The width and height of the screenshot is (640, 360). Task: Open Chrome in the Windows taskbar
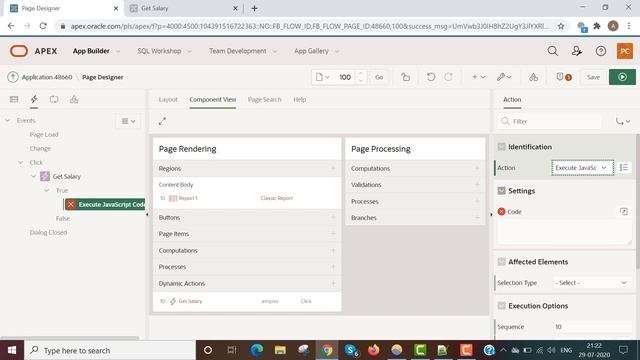[x=327, y=350]
